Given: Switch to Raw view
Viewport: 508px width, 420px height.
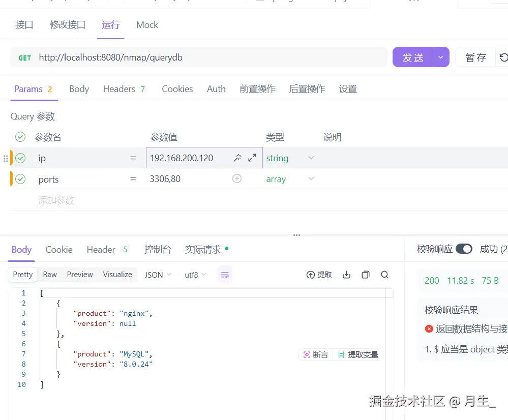Looking at the screenshot, I should click(50, 275).
